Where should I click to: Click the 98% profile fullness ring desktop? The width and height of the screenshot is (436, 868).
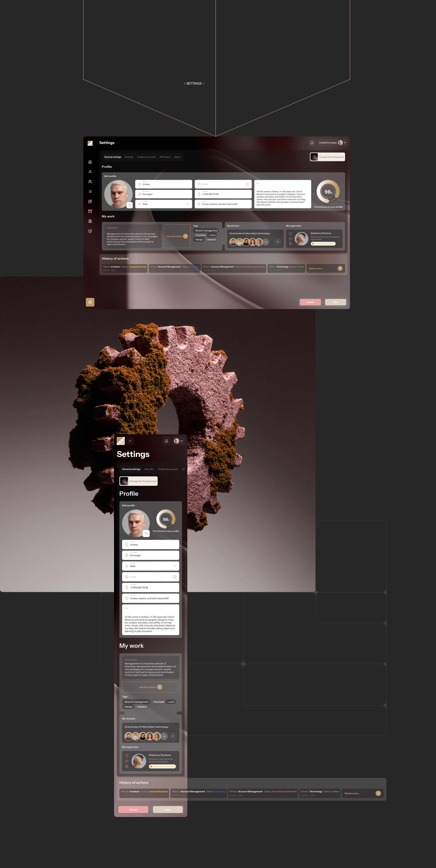pos(328,191)
